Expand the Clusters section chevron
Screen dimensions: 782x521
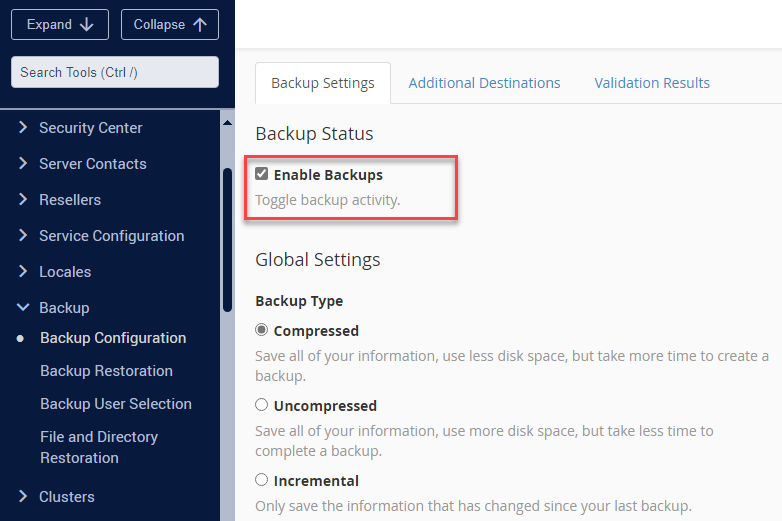[23, 497]
